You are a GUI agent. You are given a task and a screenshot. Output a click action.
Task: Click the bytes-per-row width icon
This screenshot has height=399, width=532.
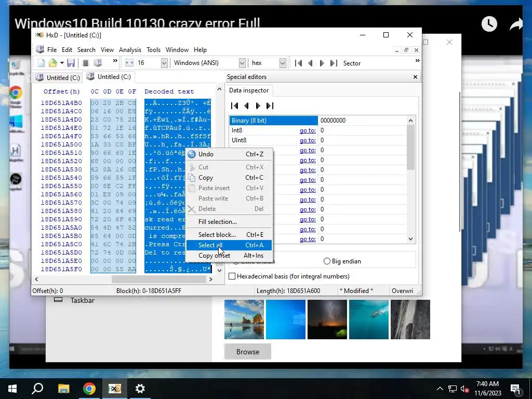[129, 63]
